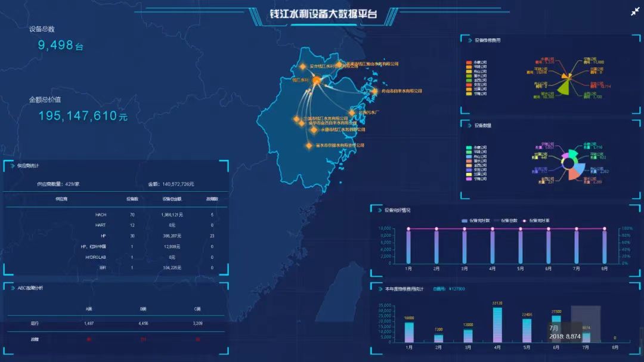Select the 永康市钱江水务有限公司 map marker
Viewport: 644px width, 362px height.
click(x=314, y=130)
